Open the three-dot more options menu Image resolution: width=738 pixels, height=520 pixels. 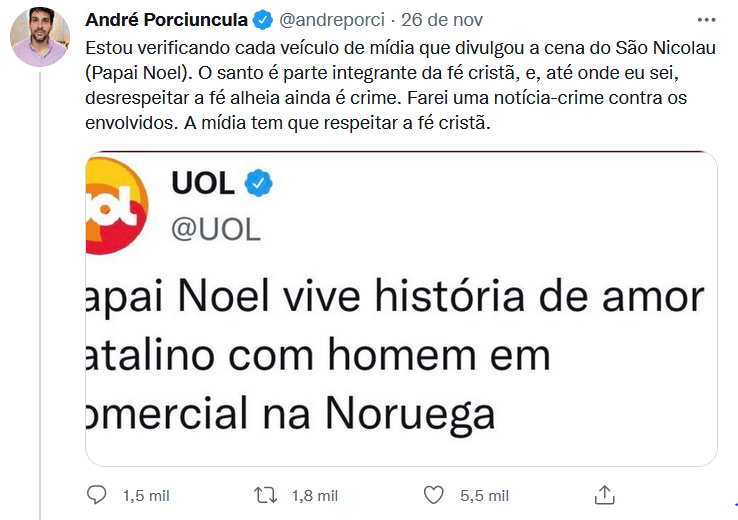(x=706, y=19)
